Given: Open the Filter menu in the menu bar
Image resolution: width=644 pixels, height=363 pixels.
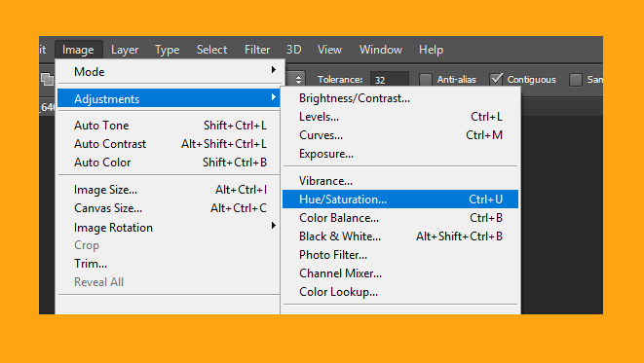Looking at the screenshot, I should (x=257, y=50).
